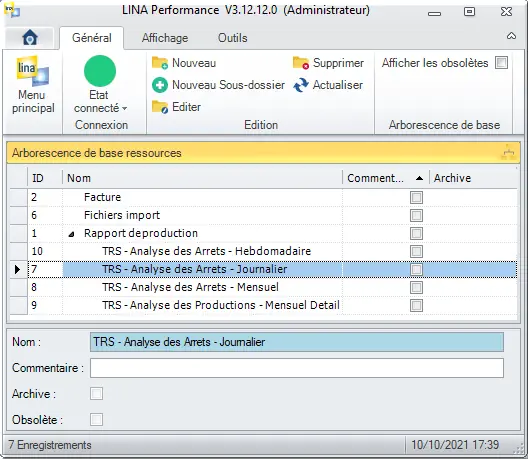
Task: Check the Archive box for Mensuel Detail row
Action: 416,305
